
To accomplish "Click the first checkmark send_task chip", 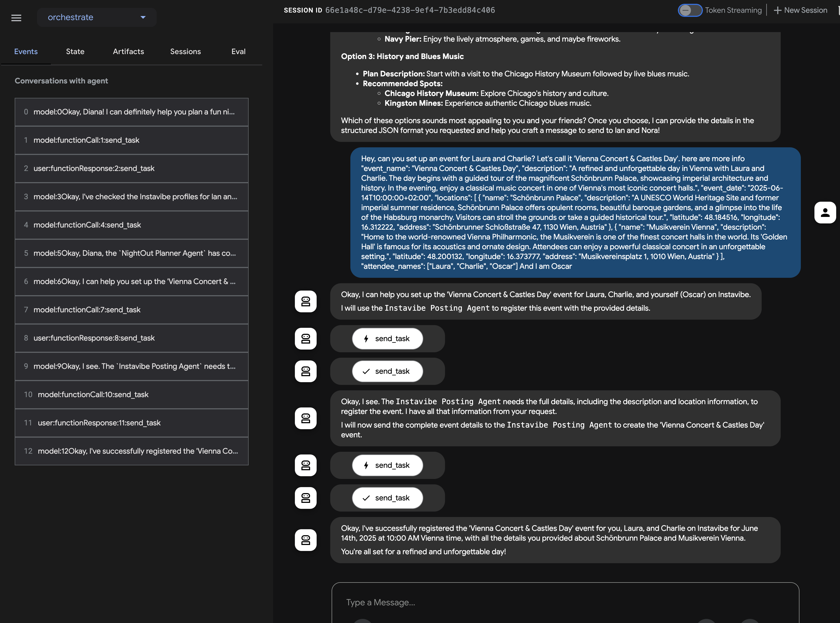I will coord(388,371).
